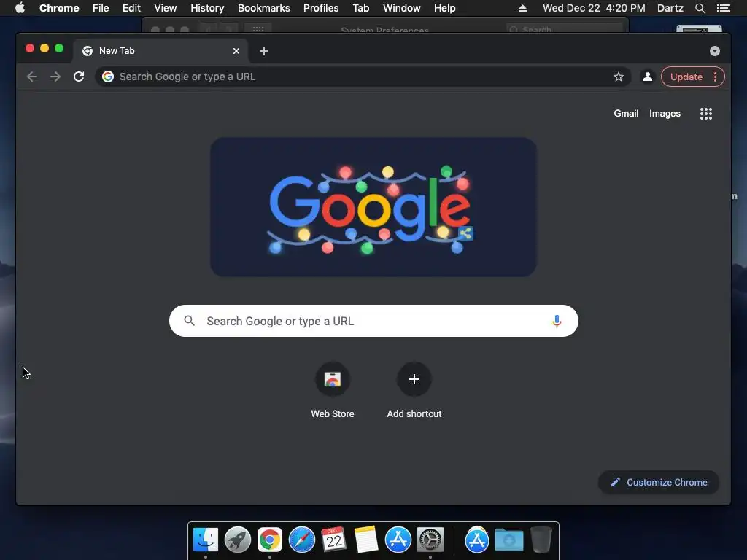This screenshot has height=560, width=747.
Task: Focus the address bar URL field
Action: (x=363, y=77)
